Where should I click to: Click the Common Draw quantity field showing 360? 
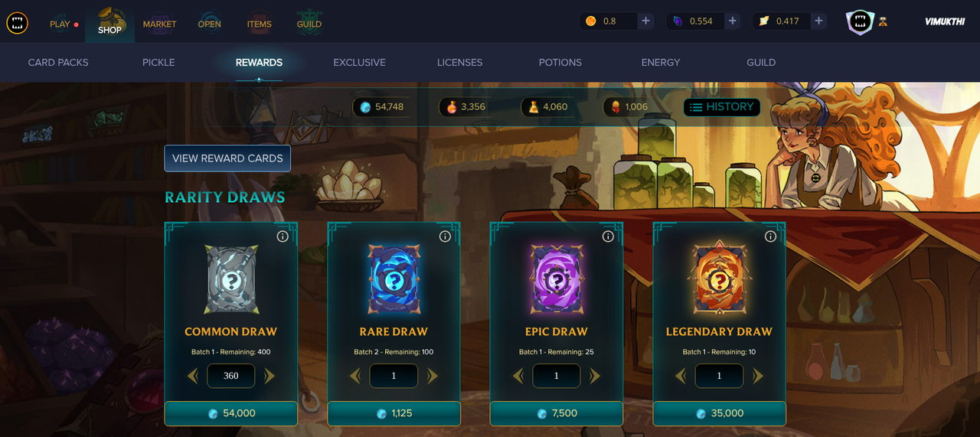pos(231,376)
